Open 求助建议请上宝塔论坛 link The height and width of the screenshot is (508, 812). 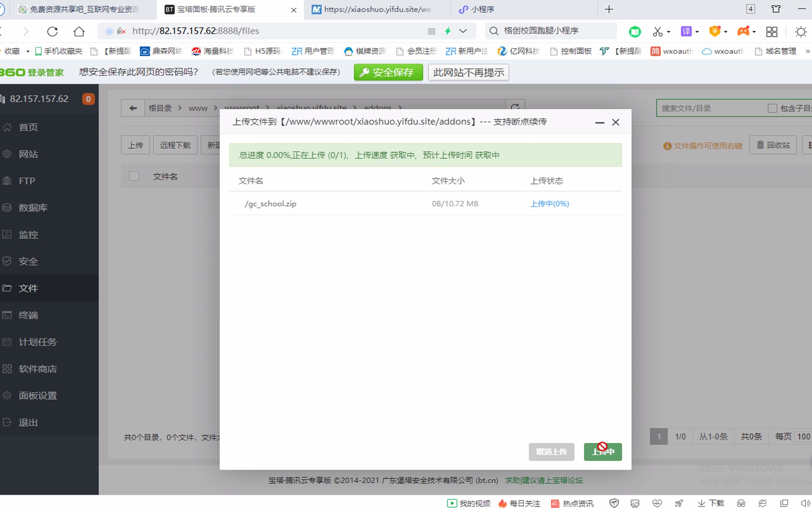click(x=544, y=480)
